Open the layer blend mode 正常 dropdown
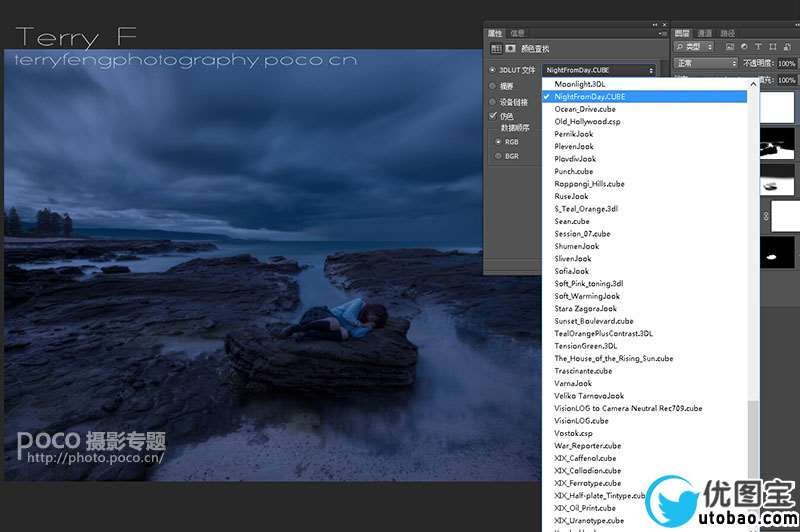Image resolution: width=800 pixels, height=532 pixels. coord(706,63)
